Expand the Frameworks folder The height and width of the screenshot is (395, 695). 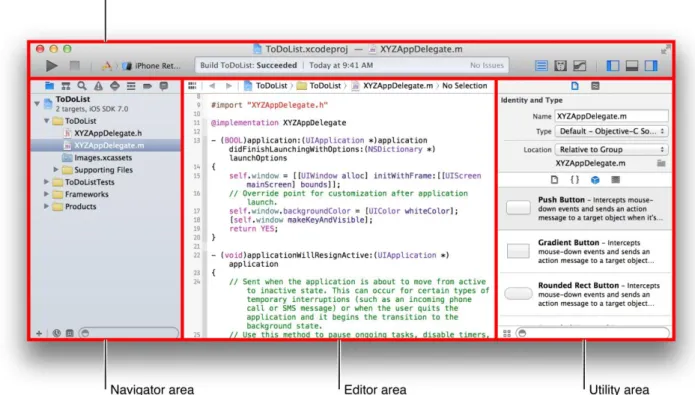point(46,194)
